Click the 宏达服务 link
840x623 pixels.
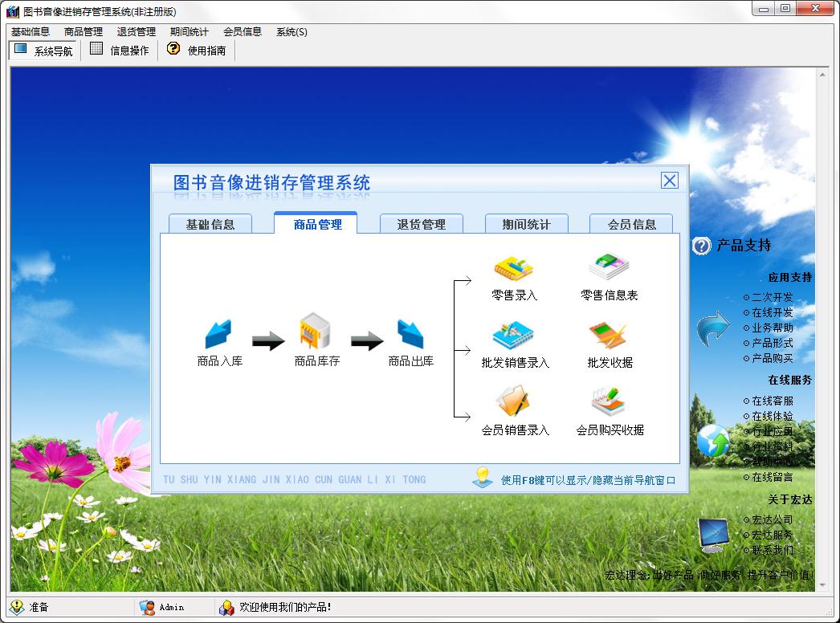pyautogui.click(x=772, y=535)
